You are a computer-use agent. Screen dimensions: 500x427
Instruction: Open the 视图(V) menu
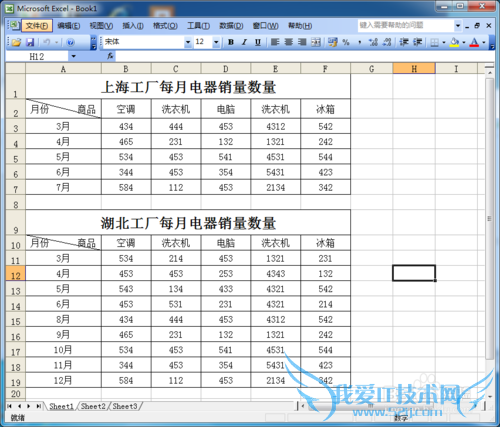[x=101, y=25]
